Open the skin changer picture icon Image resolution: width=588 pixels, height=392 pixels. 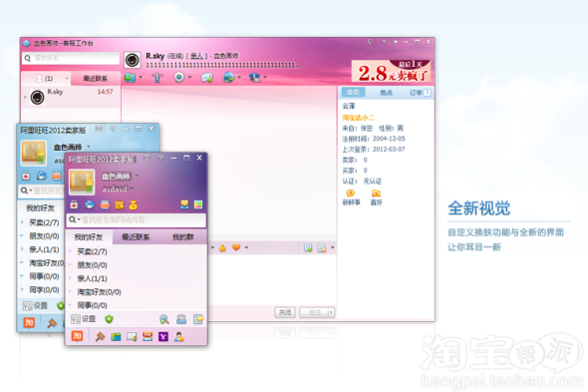(198, 204)
